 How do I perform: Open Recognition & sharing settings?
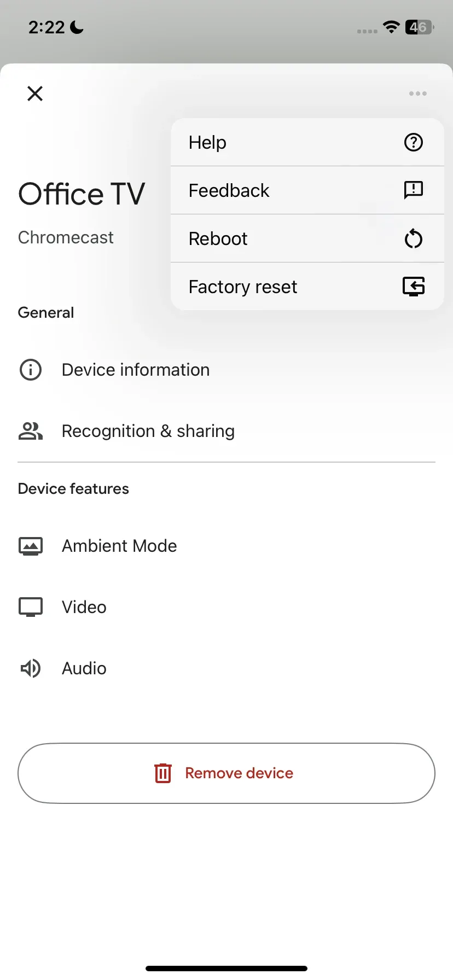coord(226,431)
